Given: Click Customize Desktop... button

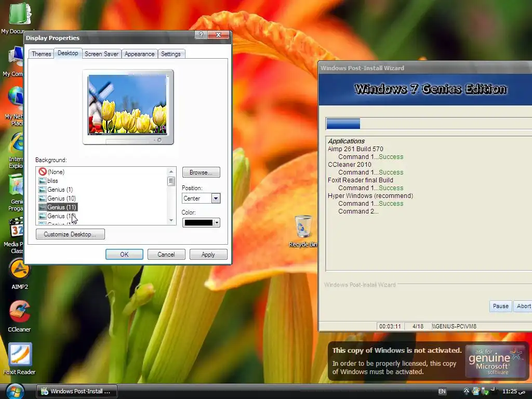Looking at the screenshot, I should 70,234.
